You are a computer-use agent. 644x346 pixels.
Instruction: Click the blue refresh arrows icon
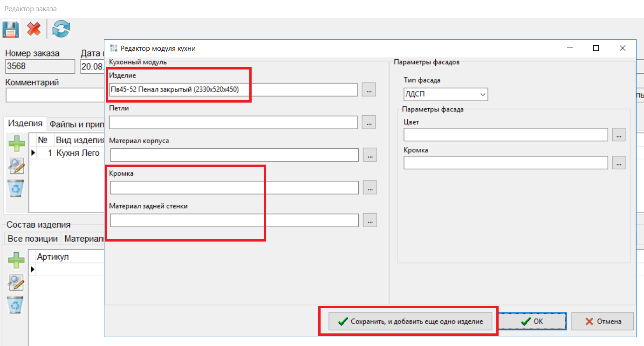(x=61, y=29)
